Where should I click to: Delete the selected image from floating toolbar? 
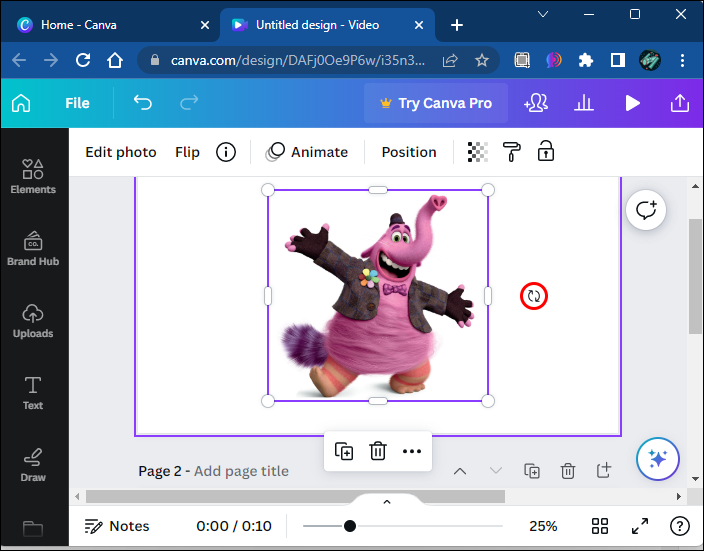378,451
